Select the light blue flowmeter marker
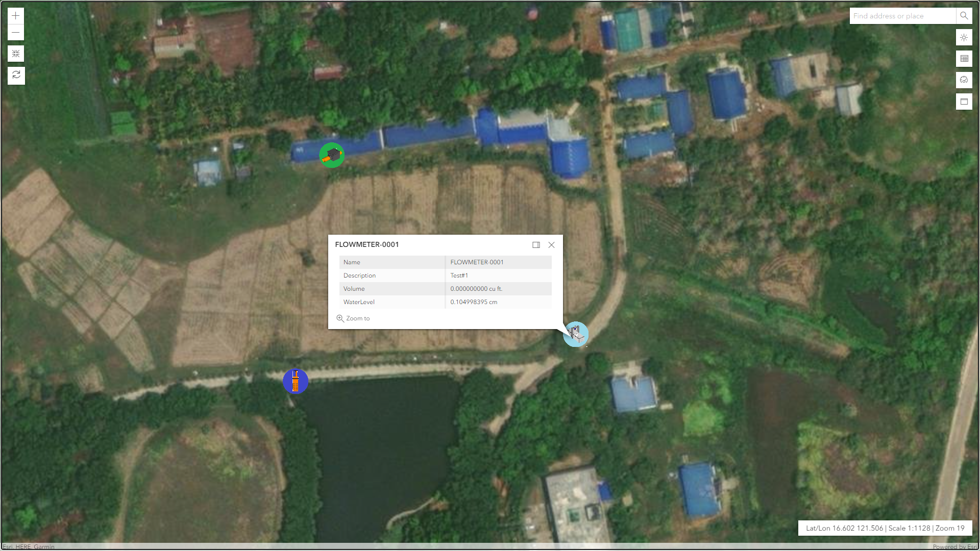This screenshot has width=980, height=551. click(577, 335)
